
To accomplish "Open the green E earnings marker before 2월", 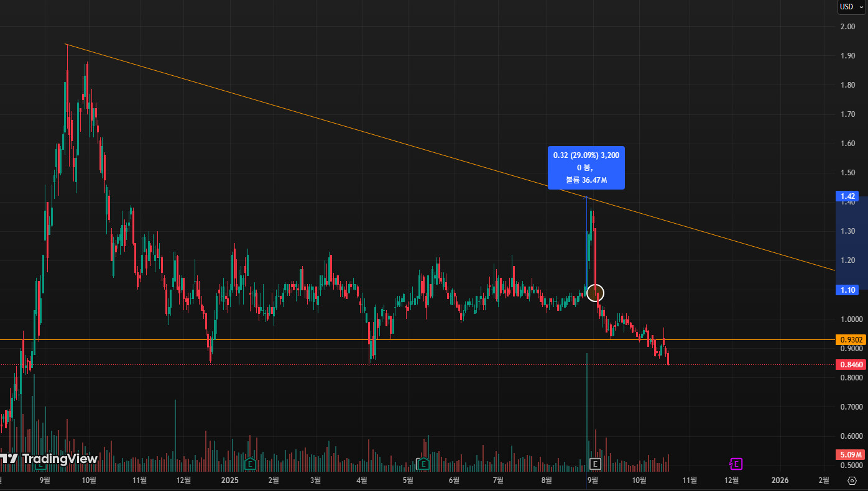I will (x=250, y=464).
